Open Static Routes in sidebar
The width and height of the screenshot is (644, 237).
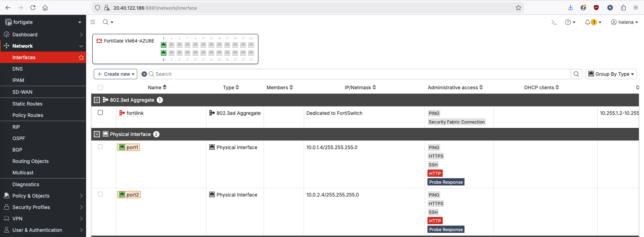tap(27, 104)
